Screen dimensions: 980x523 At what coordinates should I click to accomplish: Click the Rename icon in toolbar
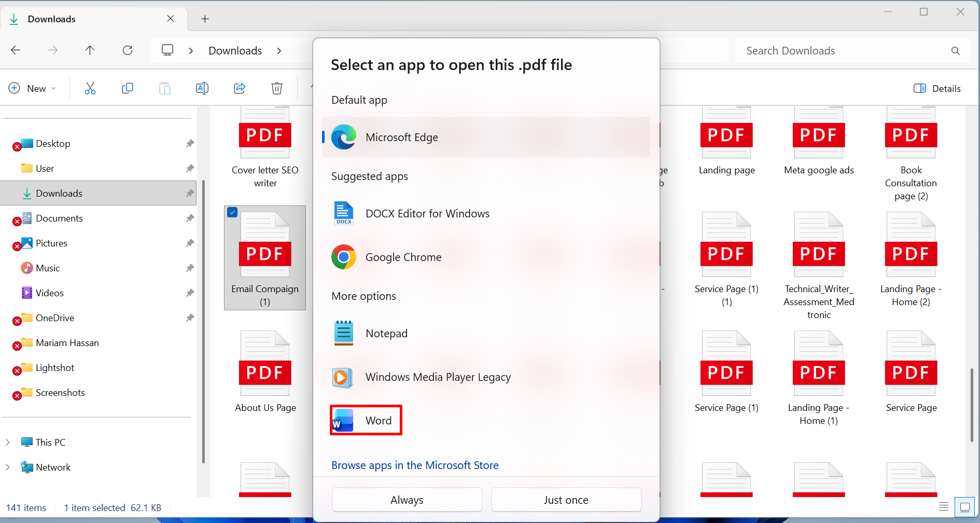202,88
